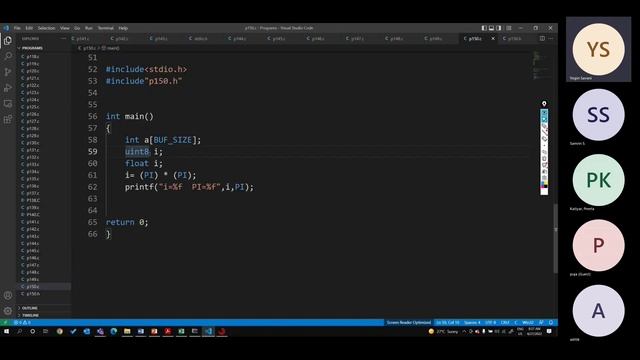
Task: Open the File menu
Action: (17, 28)
